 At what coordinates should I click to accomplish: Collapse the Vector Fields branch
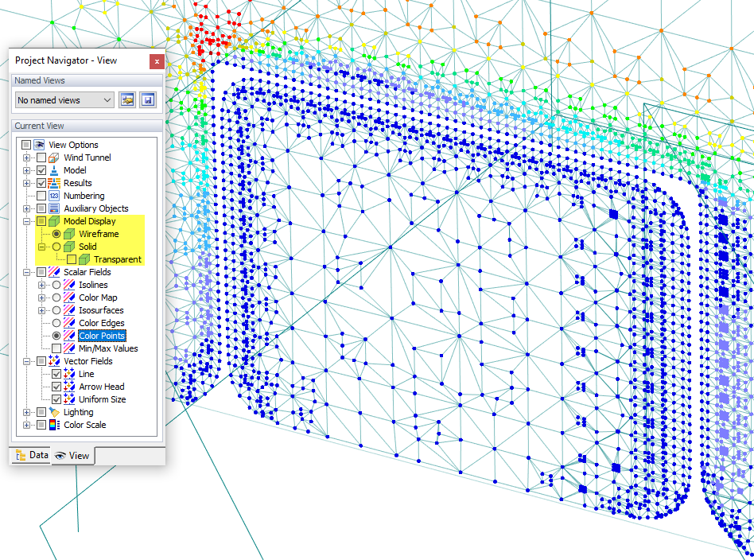click(x=26, y=360)
